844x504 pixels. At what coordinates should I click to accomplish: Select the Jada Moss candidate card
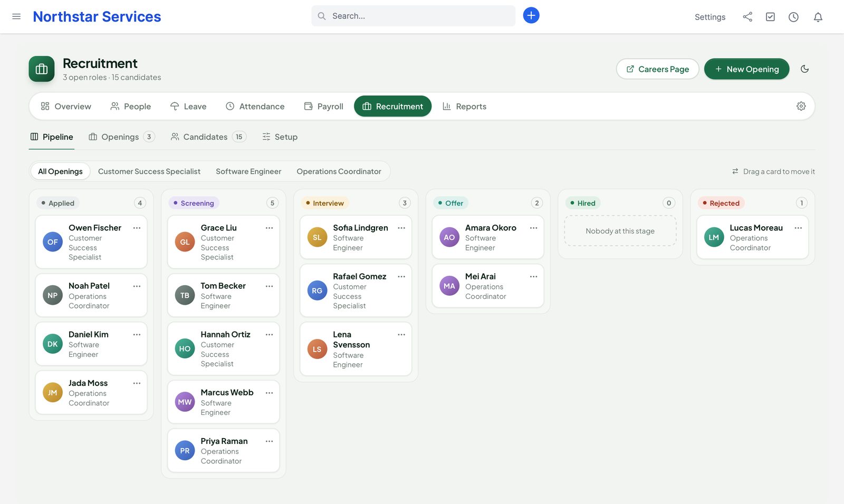pos(91,392)
